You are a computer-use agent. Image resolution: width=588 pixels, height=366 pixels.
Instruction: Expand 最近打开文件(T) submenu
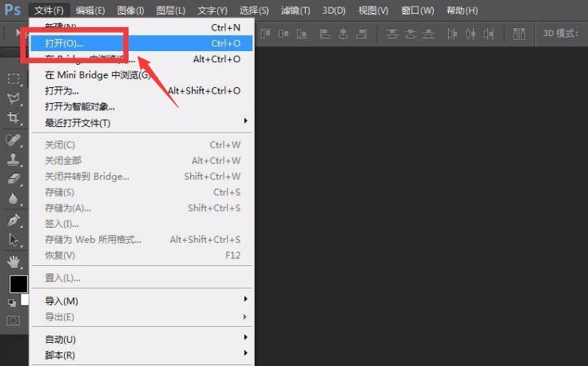(x=141, y=122)
